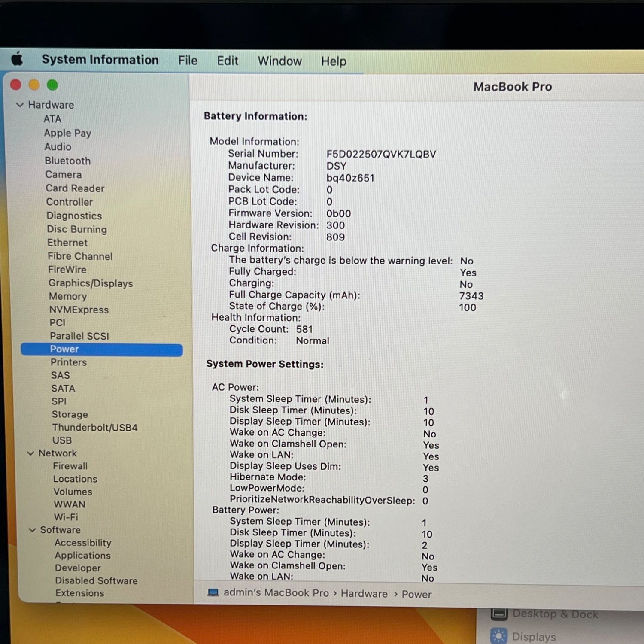Viewport: 644px width, 644px height.
Task: Click the Full Charge Capacity value 7343
Action: click(471, 296)
